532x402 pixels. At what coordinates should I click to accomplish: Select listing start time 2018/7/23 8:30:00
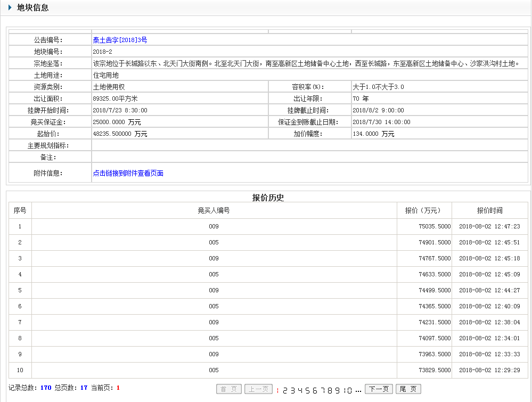click(x=120, y=110)
